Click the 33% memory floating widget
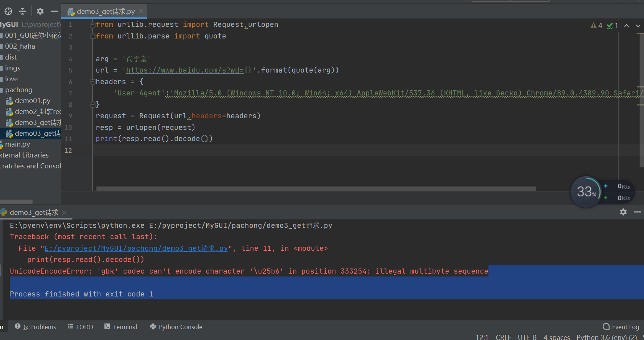 pos(586,192)
